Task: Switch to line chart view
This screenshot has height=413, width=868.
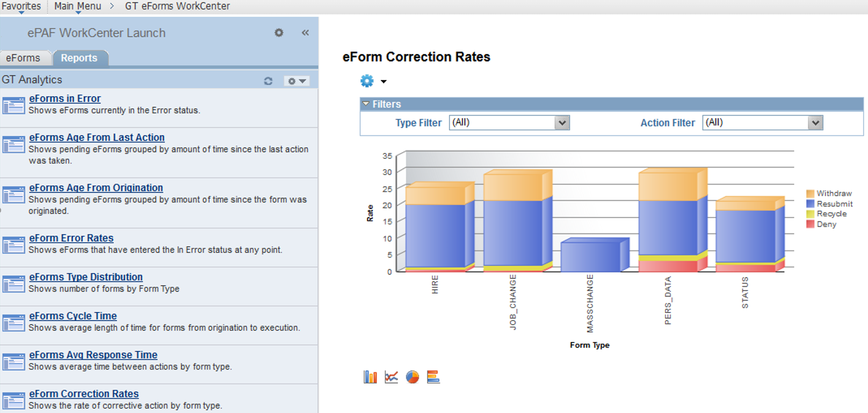Action: tap(392, 377)
